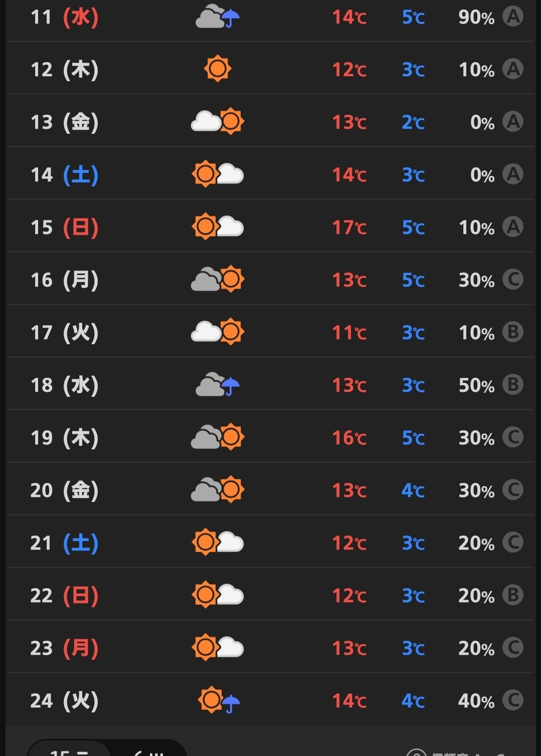
Task: Click the cloud-and-sun icon for Friday the 13th
Action: tap(218, 121)
